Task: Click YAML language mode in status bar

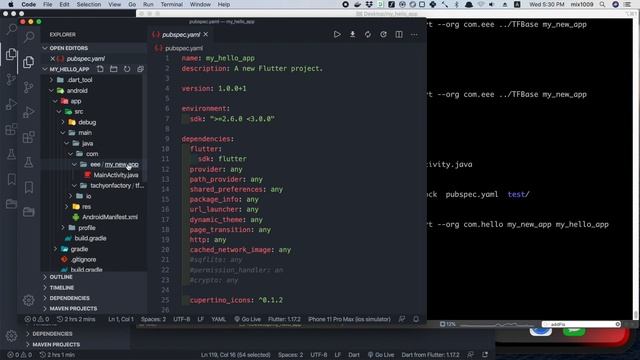Action: (218, 319)
